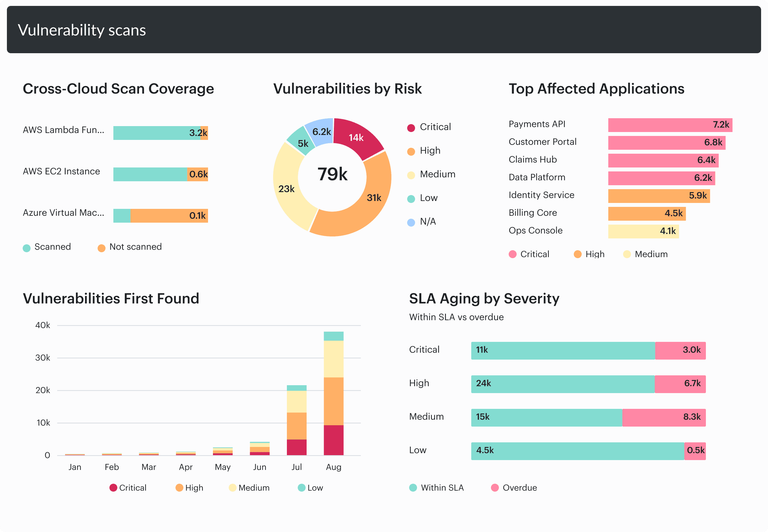Toggle the Scanned legend in Cross-Cloud Scan Coverage

pos(47,247)
